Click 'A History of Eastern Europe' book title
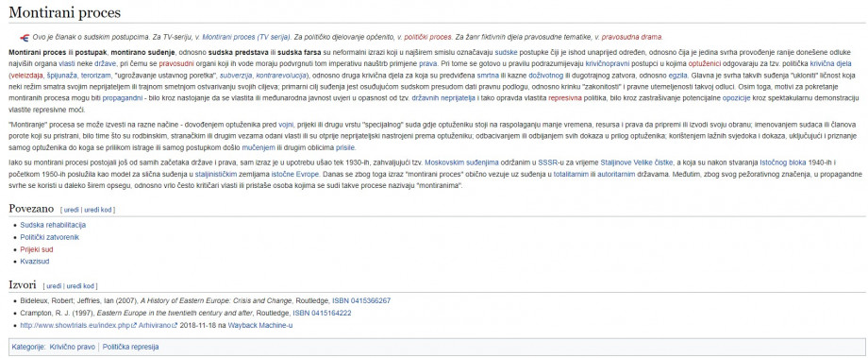The width and height of the screenshot is (868, 358). pyautogui.click(x=216, y=301)
